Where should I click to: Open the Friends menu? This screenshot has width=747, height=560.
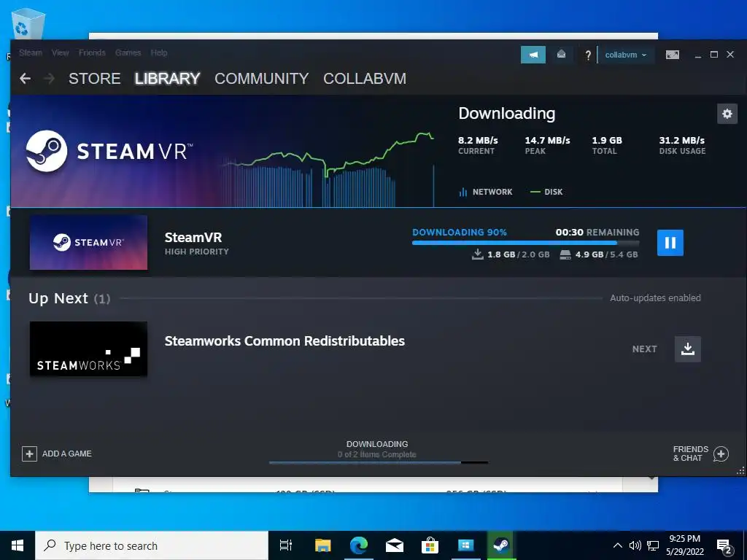pyautogui.click(x=92, y=52)
